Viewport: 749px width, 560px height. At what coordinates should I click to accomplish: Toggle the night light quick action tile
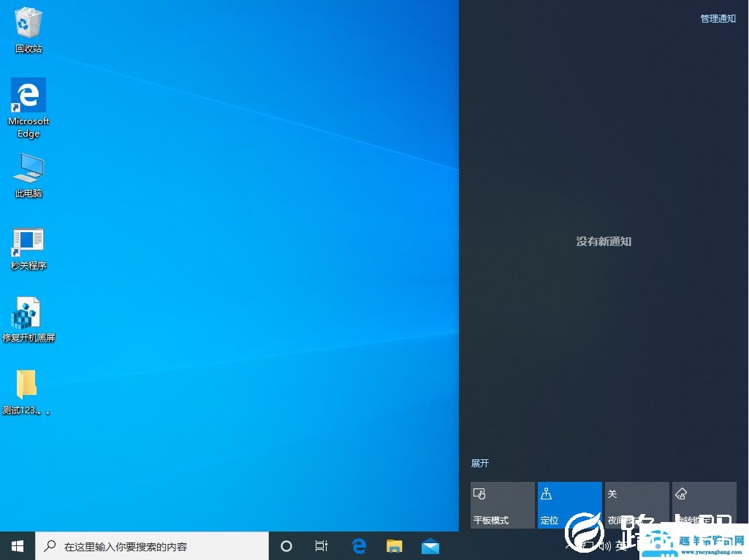[x=636, y=505]
